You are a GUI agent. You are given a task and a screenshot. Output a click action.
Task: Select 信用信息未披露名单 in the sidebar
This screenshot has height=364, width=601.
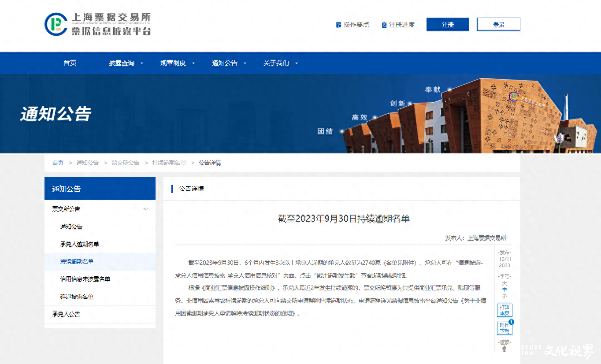100,279
